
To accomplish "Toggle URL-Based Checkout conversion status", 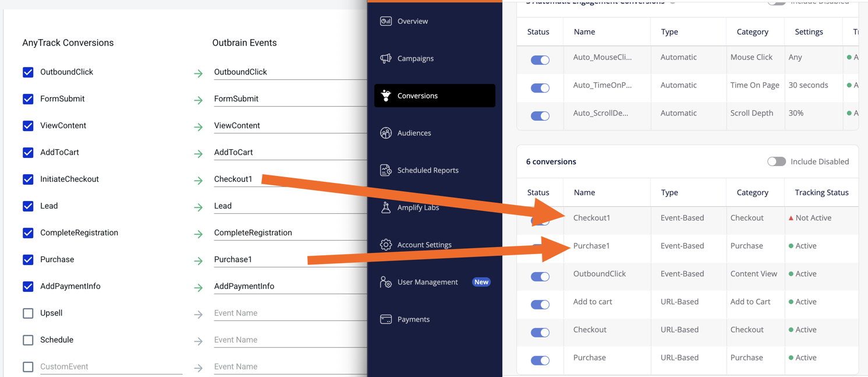I will coord(540,333).
